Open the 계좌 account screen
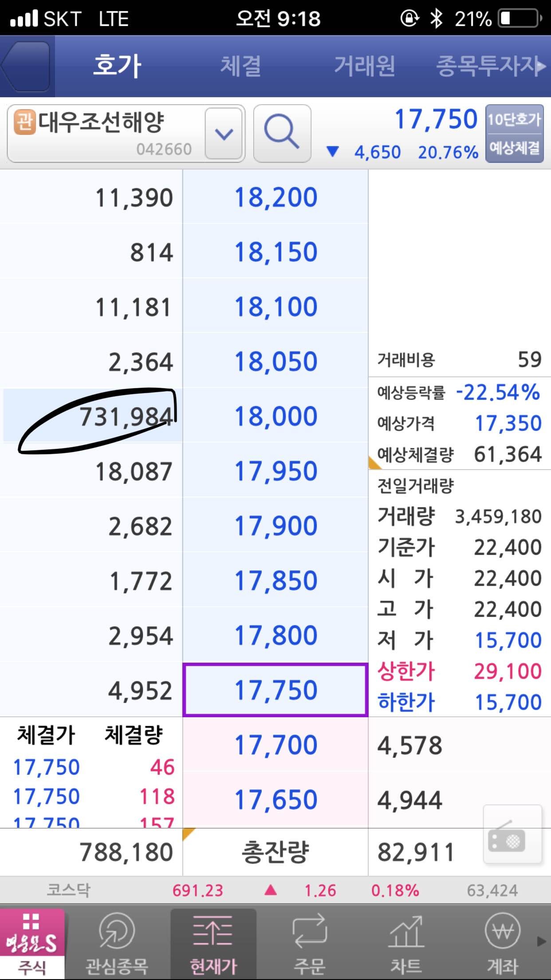Screen dimensions: 551x980 [503, 943]
